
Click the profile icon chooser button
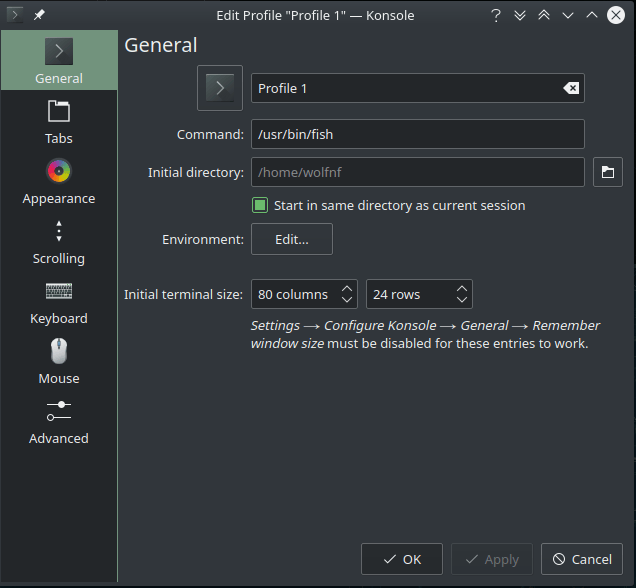point(220,88)
